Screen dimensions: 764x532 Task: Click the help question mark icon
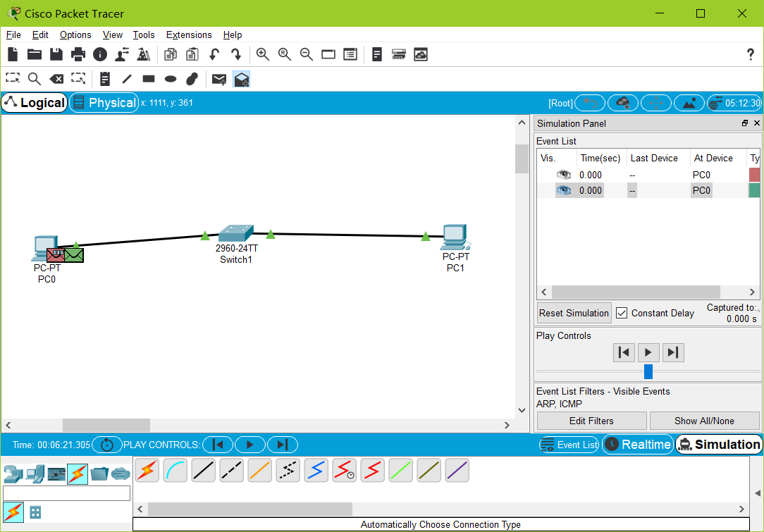point(751,54)
